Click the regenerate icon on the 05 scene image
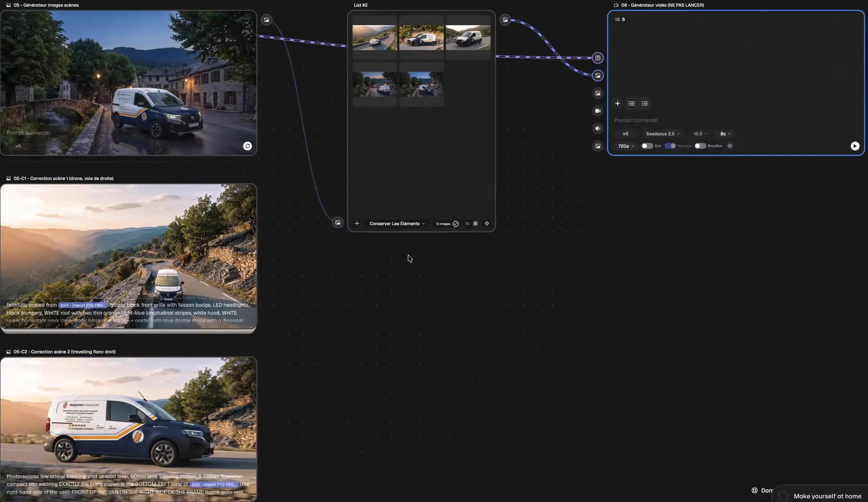Image resolution: width=868 pixels, height=502 pixels. (248, 146)
